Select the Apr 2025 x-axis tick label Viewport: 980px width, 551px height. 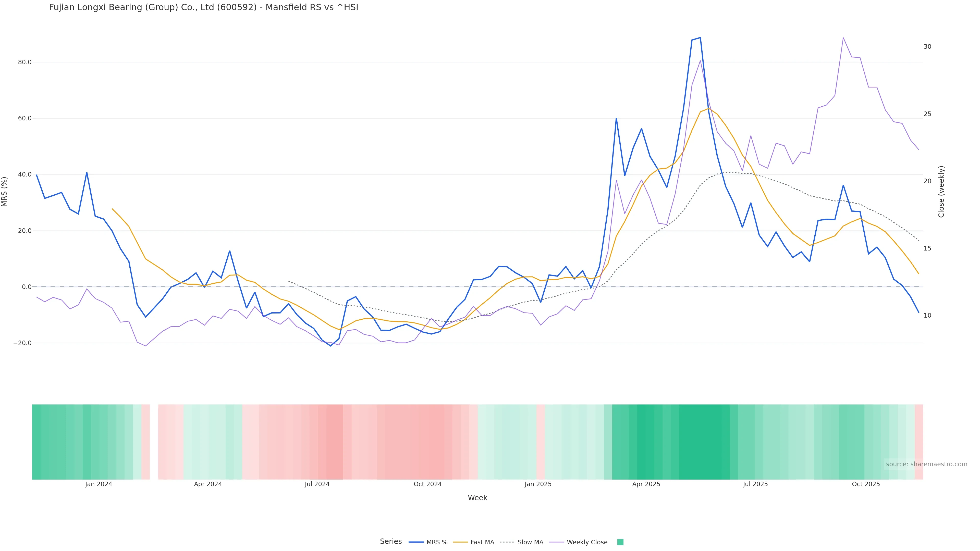646,484
